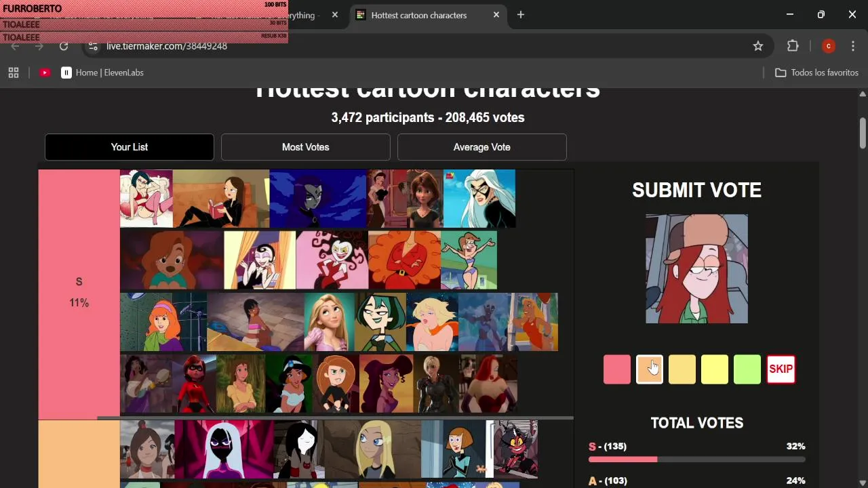Close the Hottest cartoon characters tab

pos(496,15)
